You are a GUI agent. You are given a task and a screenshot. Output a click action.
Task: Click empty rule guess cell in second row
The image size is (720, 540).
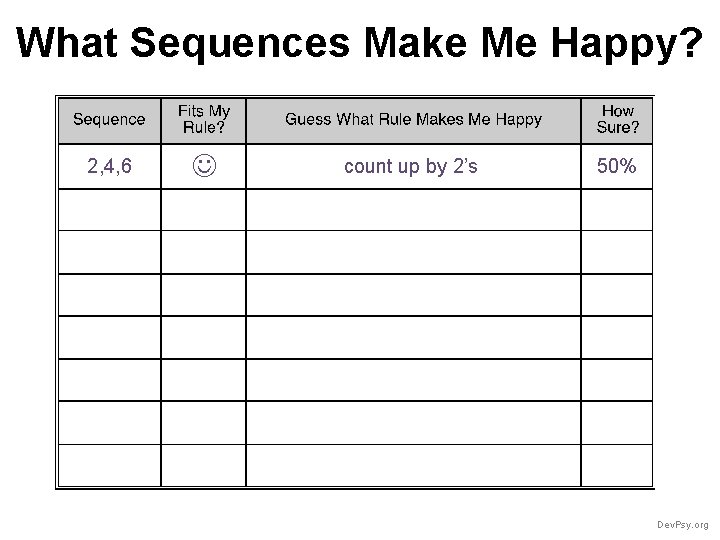click(x=413, y=210)
